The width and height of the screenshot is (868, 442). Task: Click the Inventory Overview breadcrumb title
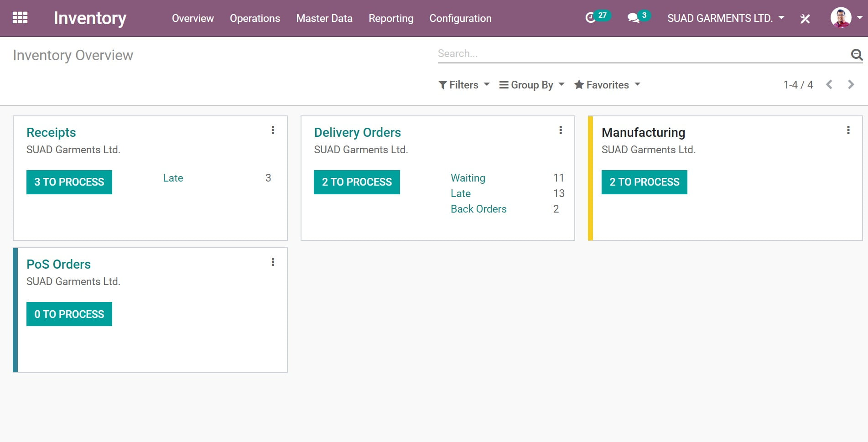73,55
